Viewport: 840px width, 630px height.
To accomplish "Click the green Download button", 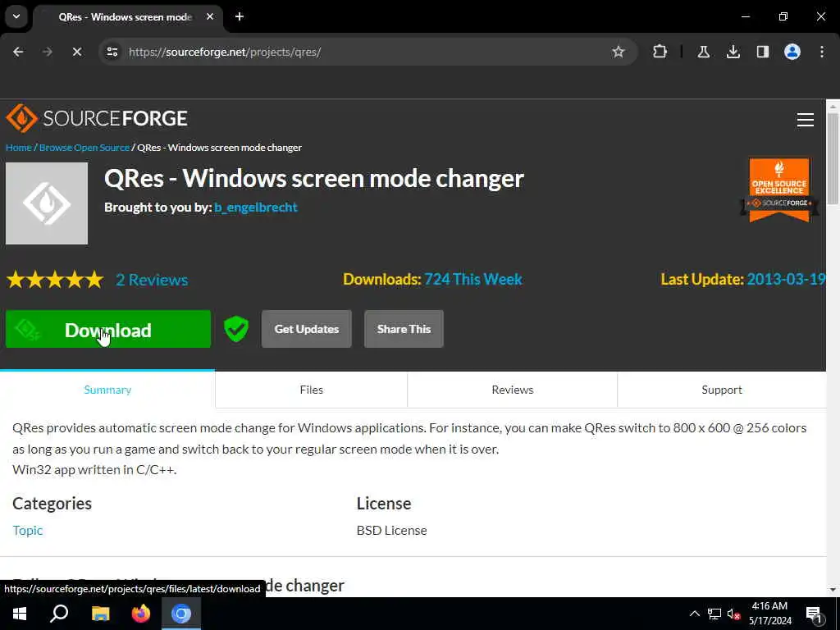I will (108, 329).
